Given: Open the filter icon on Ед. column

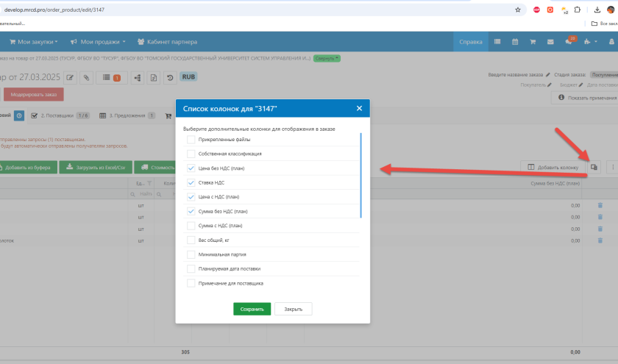Looking at the screenshot, I should click(x=149, y=183).
